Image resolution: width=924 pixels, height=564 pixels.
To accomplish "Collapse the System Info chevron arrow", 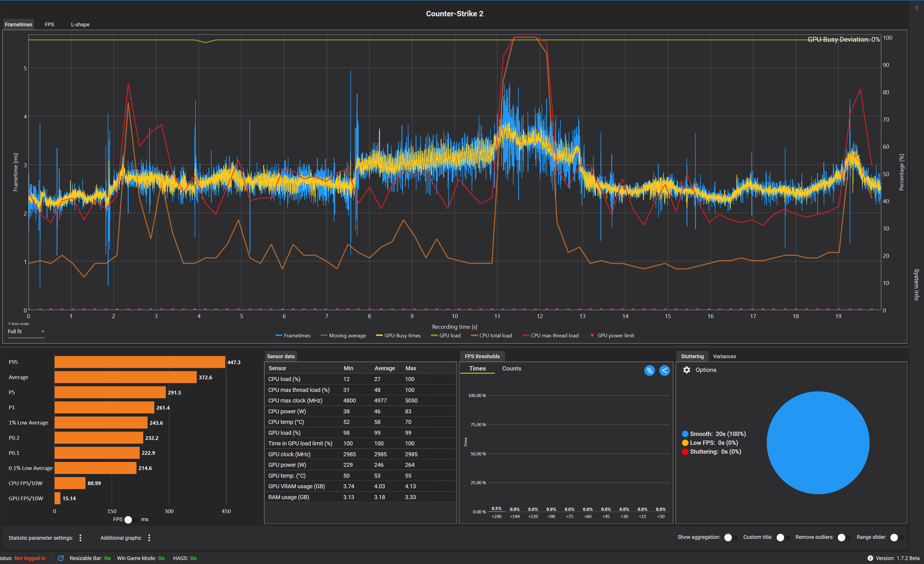I will 917,8.
